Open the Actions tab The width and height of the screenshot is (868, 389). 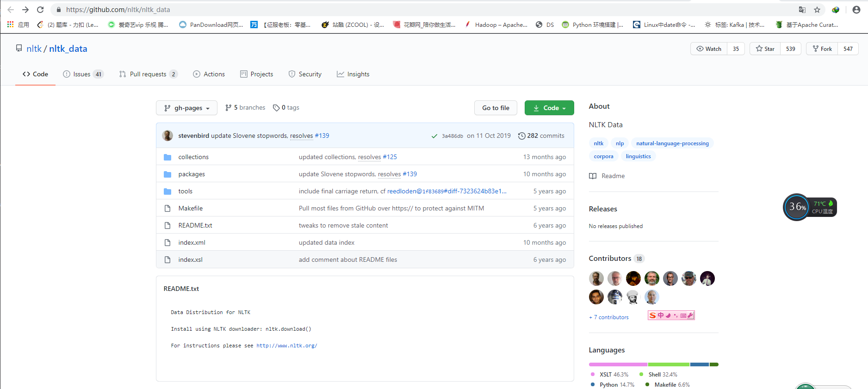(x=209, y=74)
